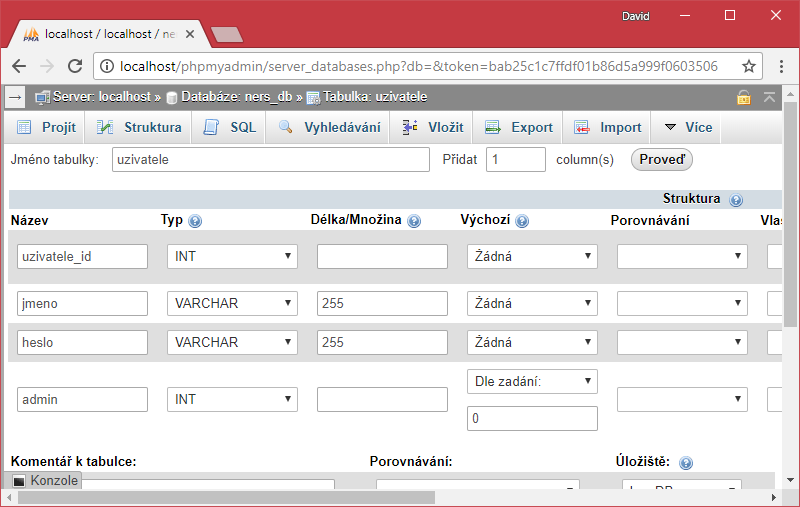This screenshot has height=507, width=800.
Task: Open Výchozí dropdown for heslo row
Action: pos(532,342)
